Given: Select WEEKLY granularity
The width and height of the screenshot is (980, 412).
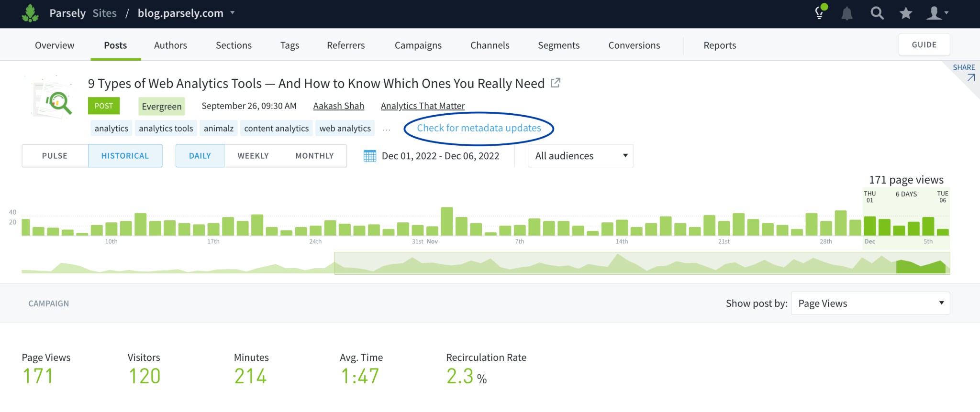Looking at the screenshot, I should point(253,156).
